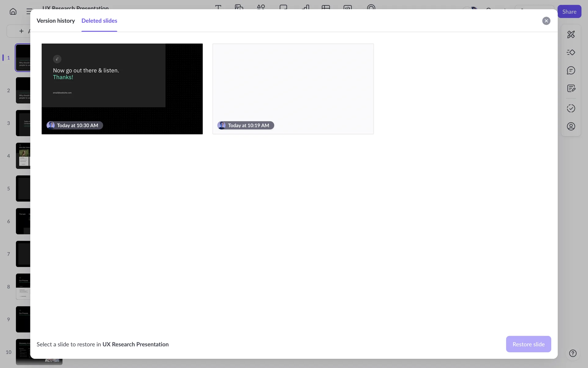Screen dimensions: 588x368
Task: Open the user profile circle icon
Action: [571, 126]
